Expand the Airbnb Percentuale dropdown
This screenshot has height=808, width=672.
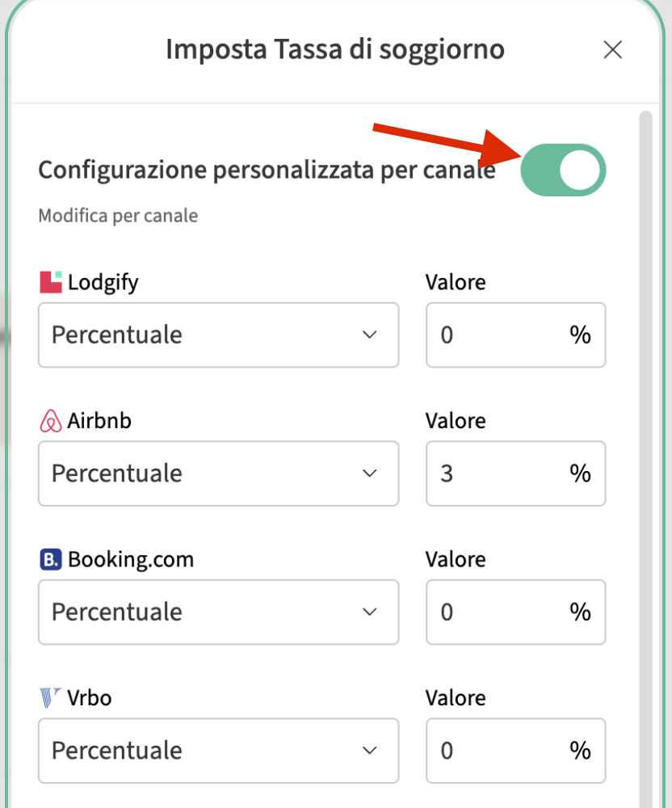218,473
